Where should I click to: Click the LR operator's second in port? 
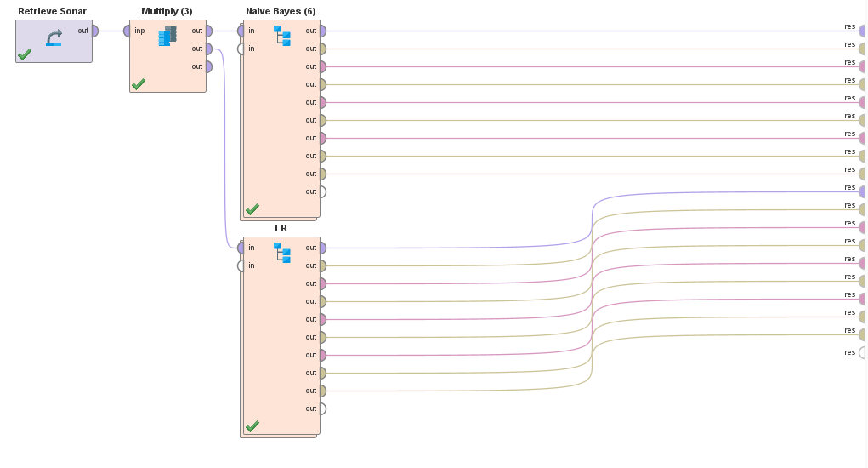point(242,266)
